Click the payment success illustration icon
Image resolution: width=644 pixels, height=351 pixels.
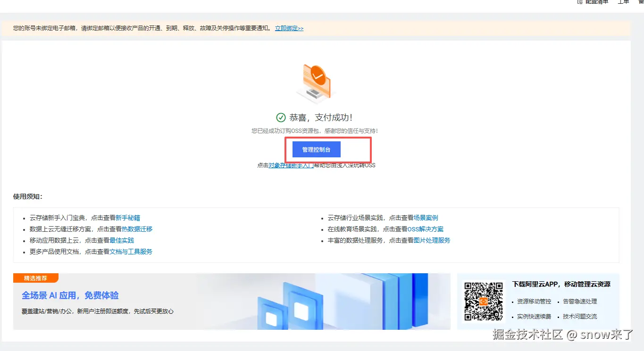click(x=315, y=83)
